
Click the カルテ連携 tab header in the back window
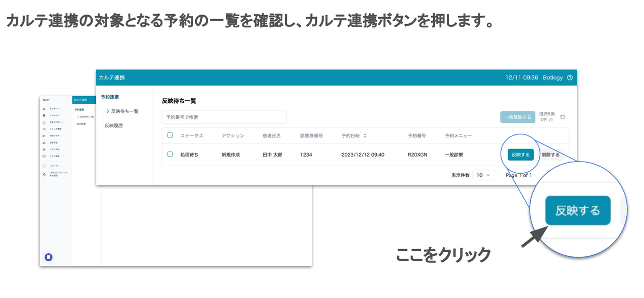(x=82, y=100)
